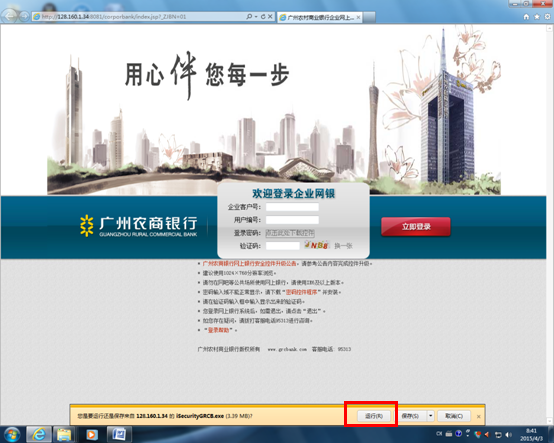Open the file explorer taskbar icon
The image size is (554, 443).
click(64, 434)
